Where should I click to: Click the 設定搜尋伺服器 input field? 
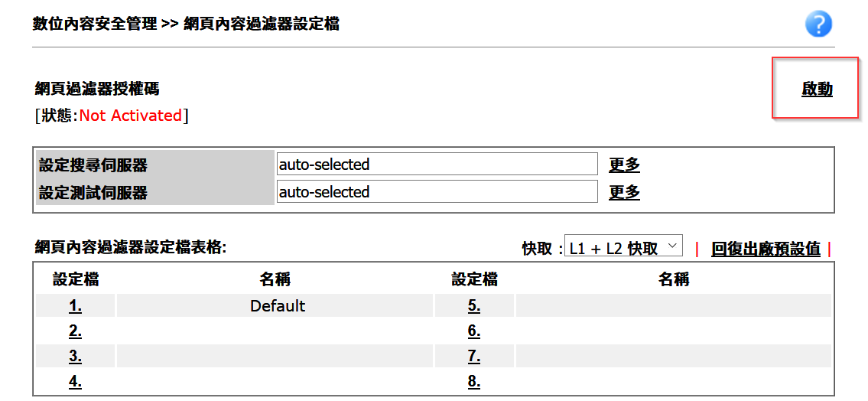[x=437, y=165]
